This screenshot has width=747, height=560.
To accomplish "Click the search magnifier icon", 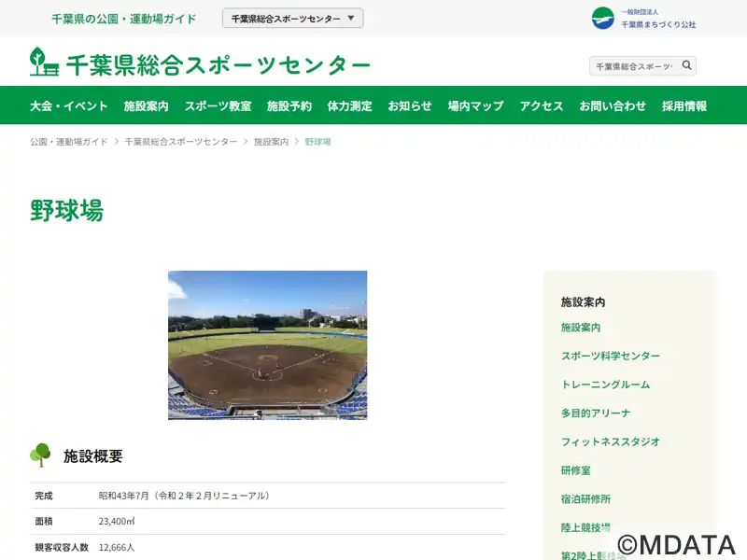I will pyautogui.click(x=686, y=65).
